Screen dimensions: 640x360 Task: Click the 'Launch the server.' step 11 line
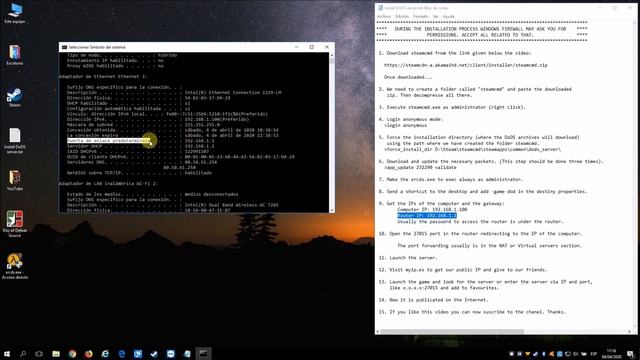point(408,258)
